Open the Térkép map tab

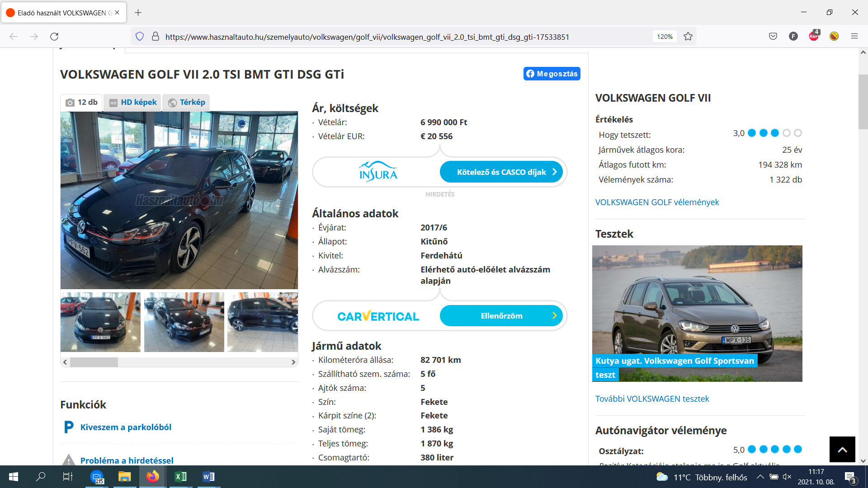click(x=186, y=102)
